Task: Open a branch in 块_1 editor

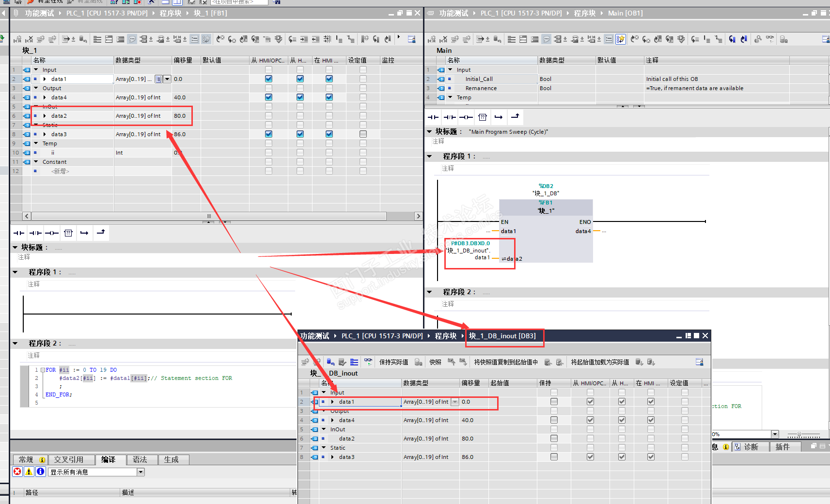Action: tap(84, 233)
